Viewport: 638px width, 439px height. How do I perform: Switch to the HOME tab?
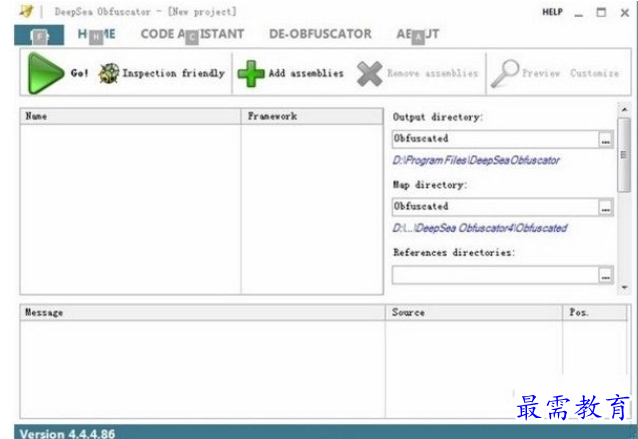pos(96,34)
